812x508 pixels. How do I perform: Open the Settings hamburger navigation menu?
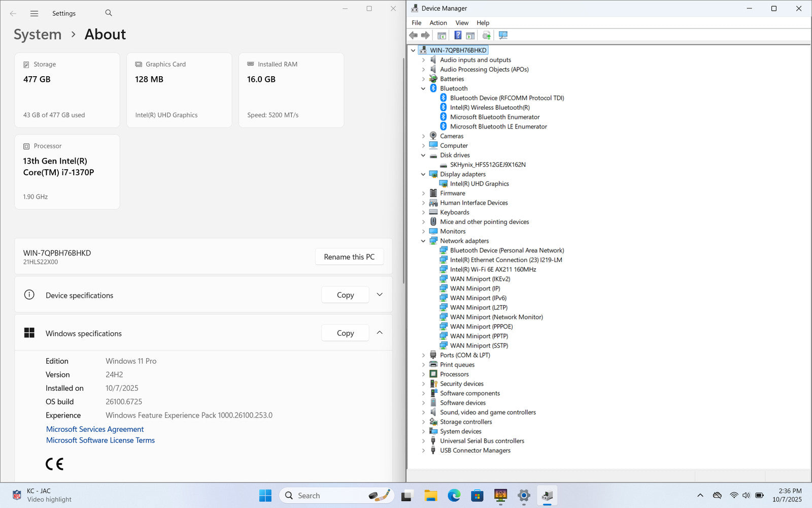[x=34, y=14]
